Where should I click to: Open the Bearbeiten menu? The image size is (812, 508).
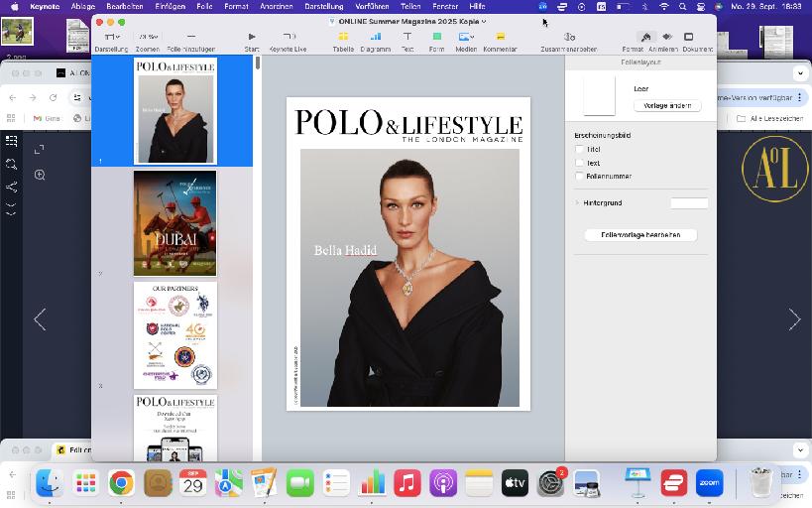click(x=124, y=6)
